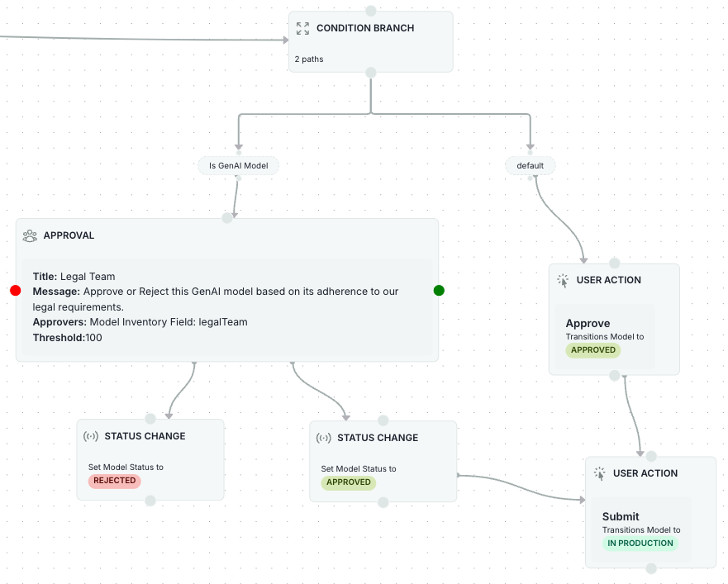Viewport: 728px width, 584px height.
Task: Click the '2 paths' text on Condition Branch
Action: tap(308, 59)
